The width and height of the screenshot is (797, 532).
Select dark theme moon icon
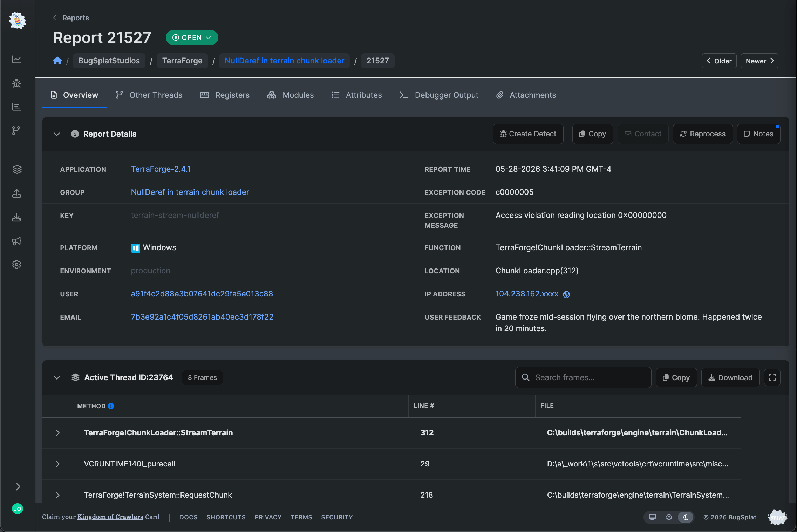tap(686, 517)
